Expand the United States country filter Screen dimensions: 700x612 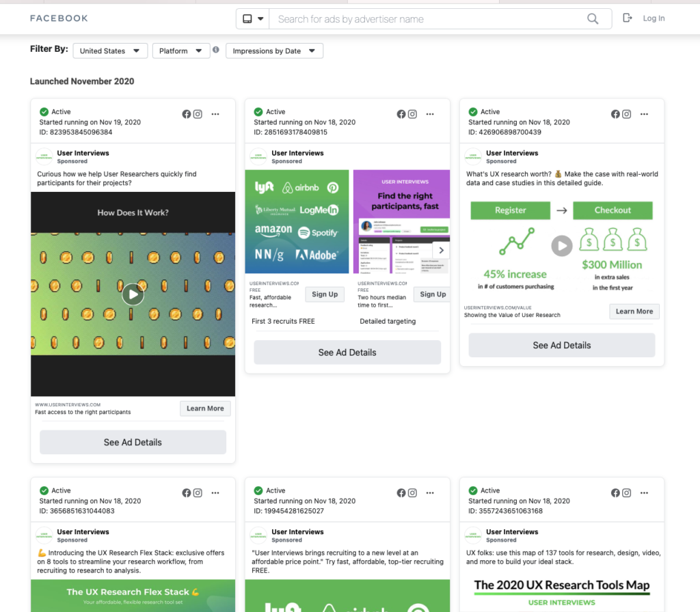click(110, 51)
